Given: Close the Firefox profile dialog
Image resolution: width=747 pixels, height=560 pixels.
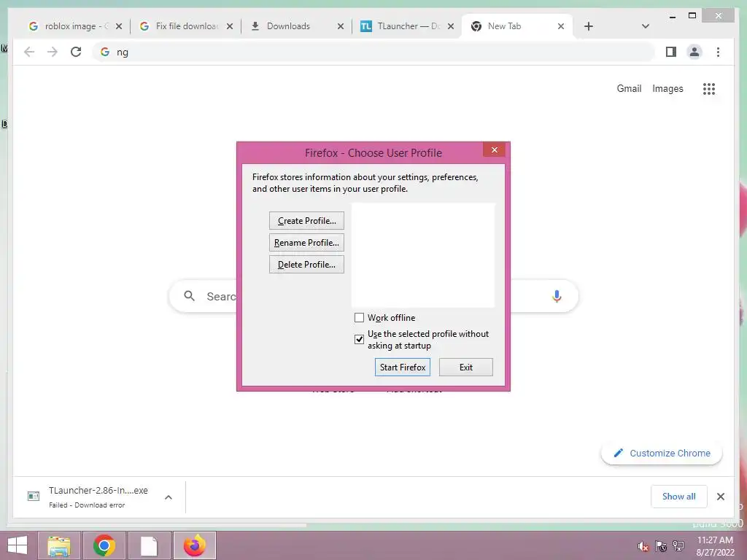Looking at the screenshot, I should click(494, 149).
